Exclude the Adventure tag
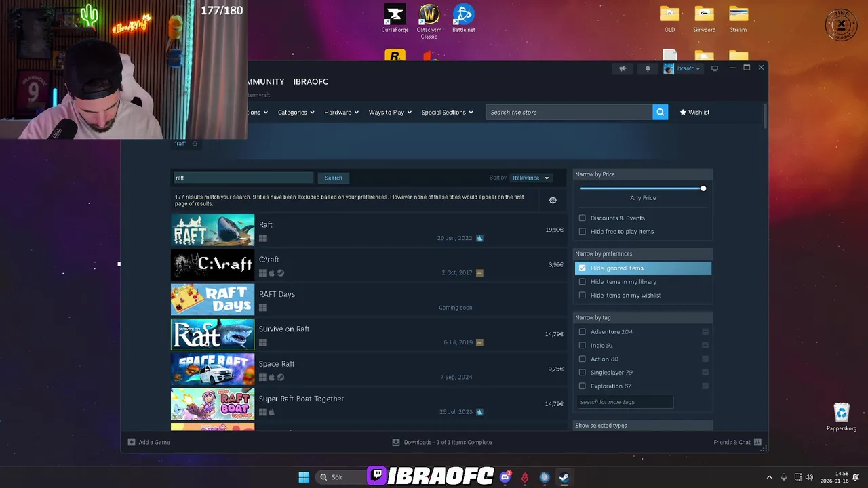The height and width of the screenshot is (488, 868). pos(705,332)
